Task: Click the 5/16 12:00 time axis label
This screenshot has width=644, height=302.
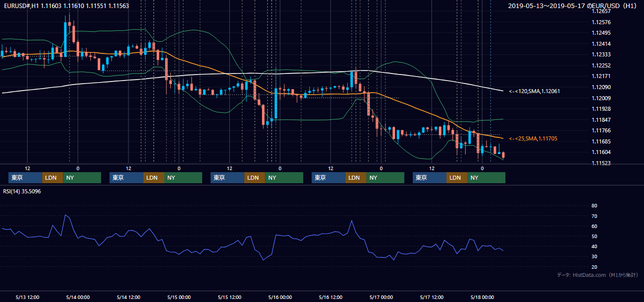Action: click(x=331, y=297)
